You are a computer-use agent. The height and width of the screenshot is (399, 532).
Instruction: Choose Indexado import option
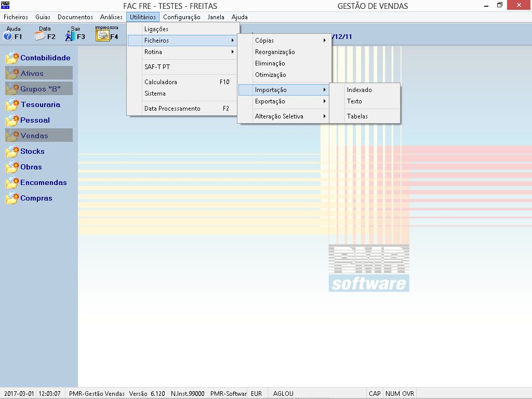(365, 90)
